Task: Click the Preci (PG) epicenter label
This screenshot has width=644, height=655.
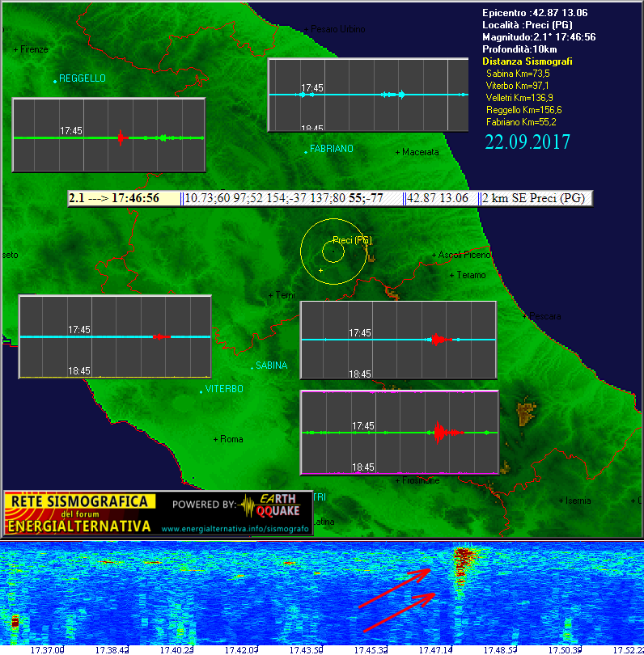Action: point(352,240)
